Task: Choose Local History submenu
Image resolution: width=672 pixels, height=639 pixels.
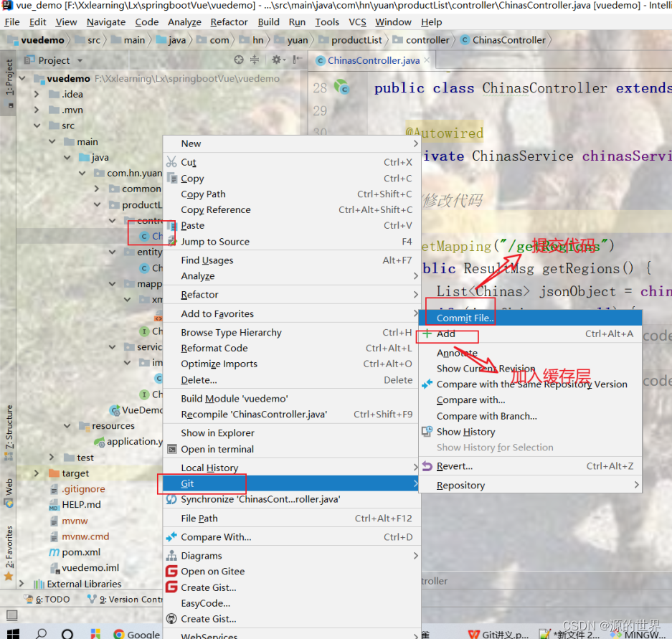Action: tap(291, 468)
